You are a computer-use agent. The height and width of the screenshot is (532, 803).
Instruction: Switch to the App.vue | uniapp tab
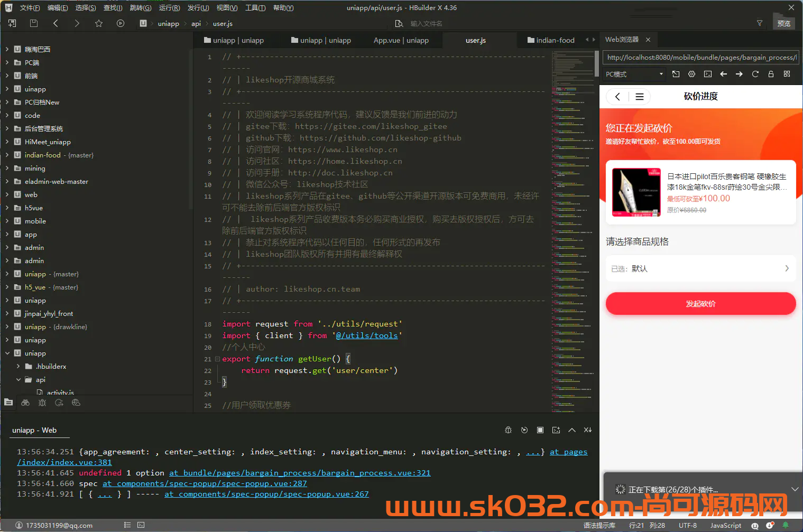(x=401, y=40)
